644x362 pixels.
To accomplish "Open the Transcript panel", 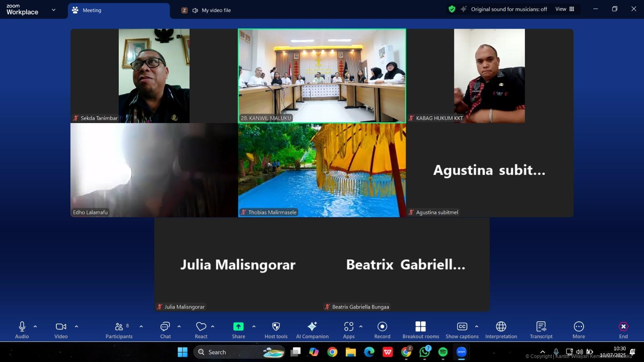I will point(541,330).
